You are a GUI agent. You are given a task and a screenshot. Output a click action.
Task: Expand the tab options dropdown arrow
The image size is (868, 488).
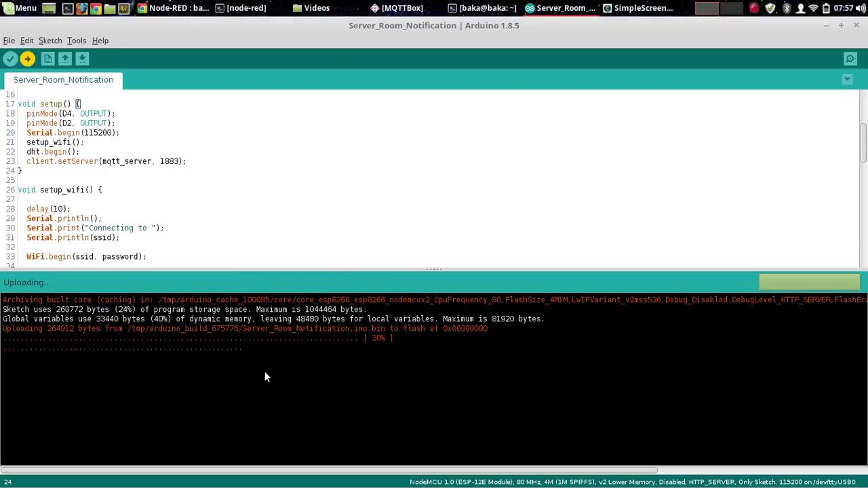point(847,79)
